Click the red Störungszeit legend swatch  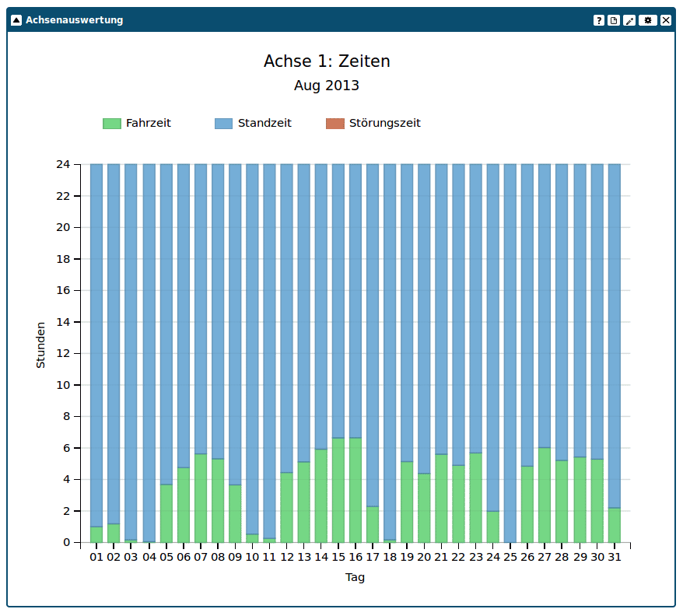pyautogui.click(x=334, y=123)
